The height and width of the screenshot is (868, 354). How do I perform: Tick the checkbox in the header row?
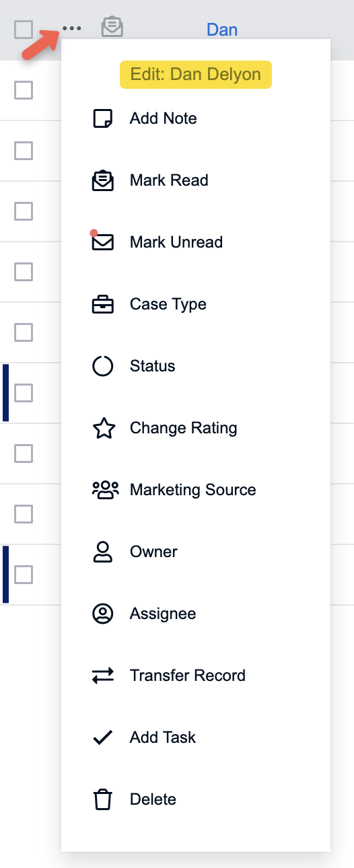24,30
